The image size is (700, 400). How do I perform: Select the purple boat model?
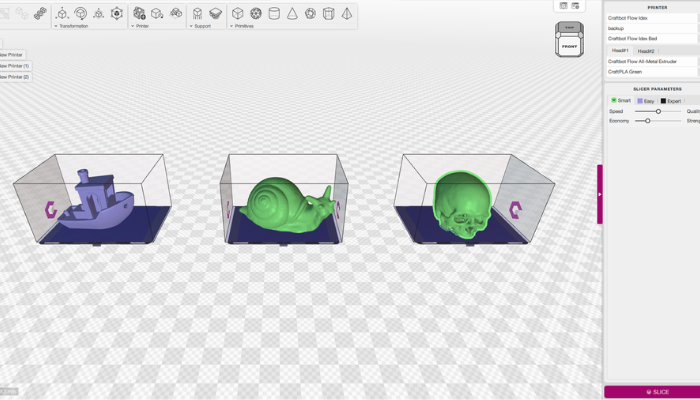coord(95,201)
